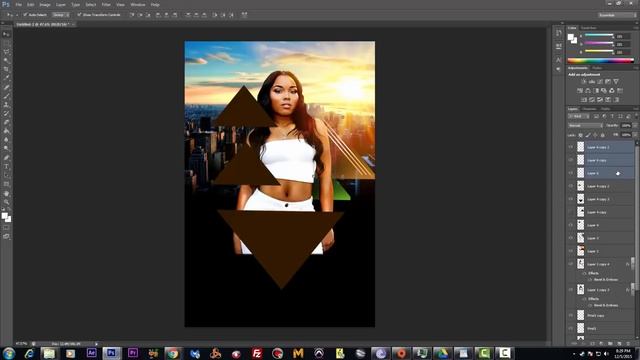Click create new layer icon
Viewport: 640px width, 360px height.
coord(620,344)
